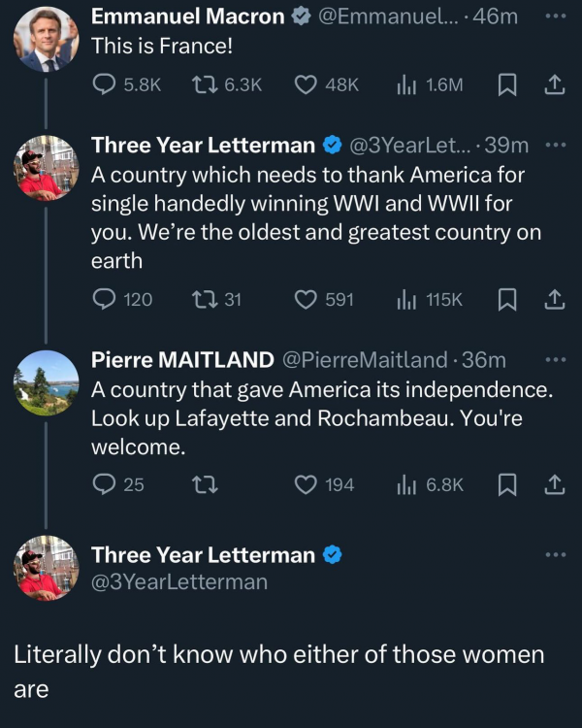Bookmark Emmanuel Macron's tweet
The width and height of the screenshot is (582, 728).
pos(505,84)
